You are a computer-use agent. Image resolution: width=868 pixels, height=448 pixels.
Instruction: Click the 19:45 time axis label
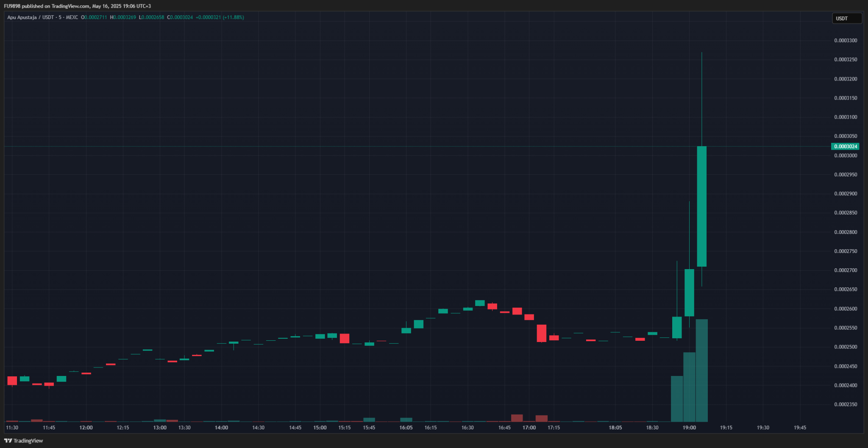coord(800,428)
